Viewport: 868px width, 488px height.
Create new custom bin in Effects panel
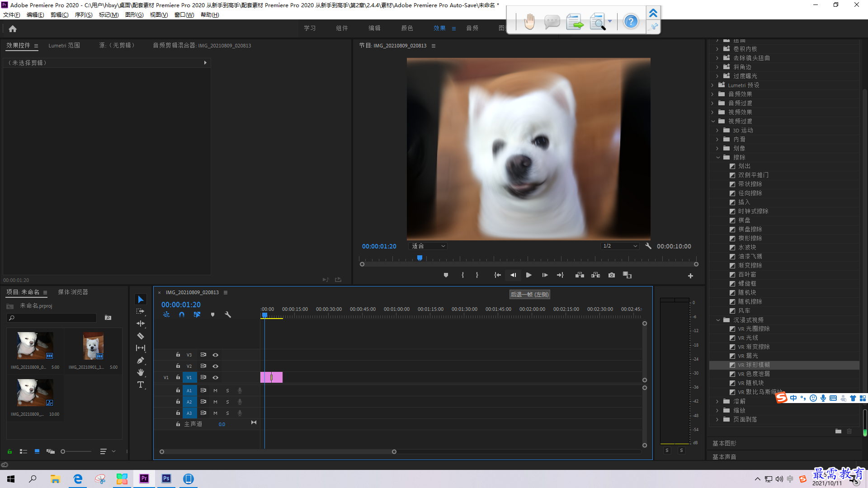(x=838, y=432)
